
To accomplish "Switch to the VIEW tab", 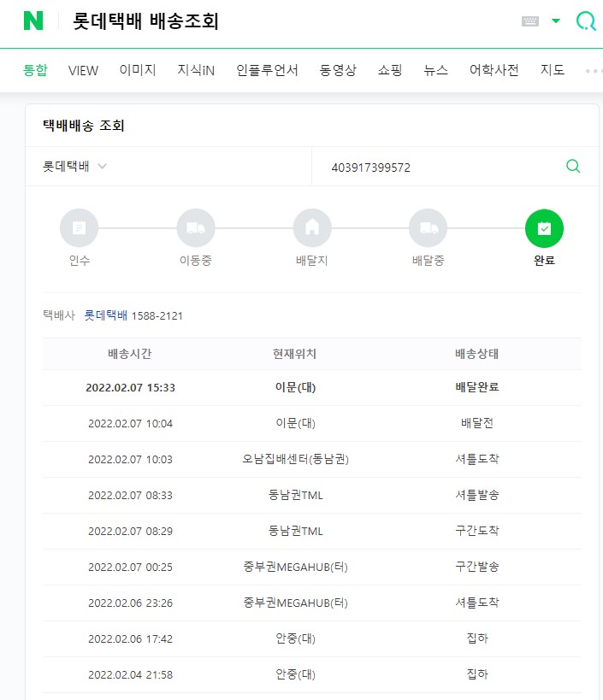I will 83,71.
